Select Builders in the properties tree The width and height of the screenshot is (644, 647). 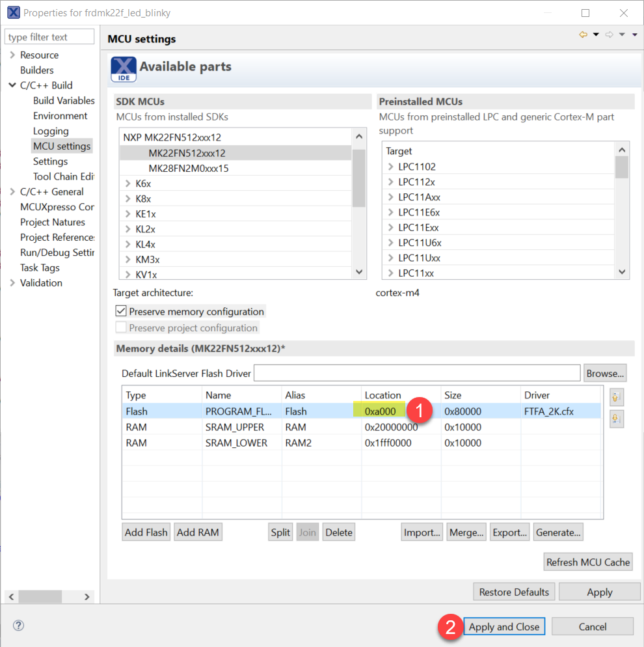pos(36,70)
